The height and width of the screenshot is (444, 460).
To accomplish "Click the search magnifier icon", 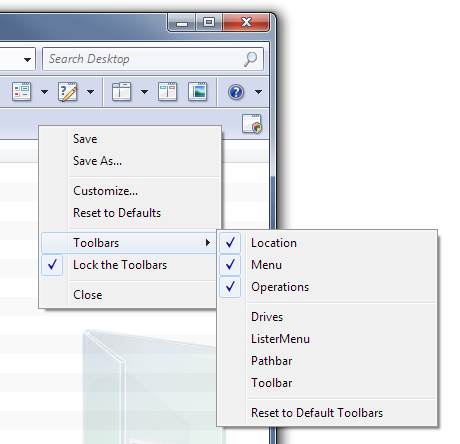I will (x=250, y=59).
